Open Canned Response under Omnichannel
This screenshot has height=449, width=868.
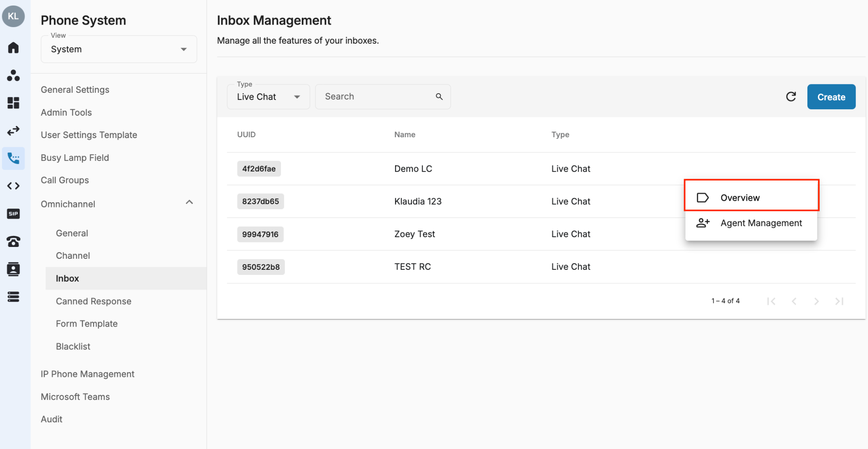(94, 301)
